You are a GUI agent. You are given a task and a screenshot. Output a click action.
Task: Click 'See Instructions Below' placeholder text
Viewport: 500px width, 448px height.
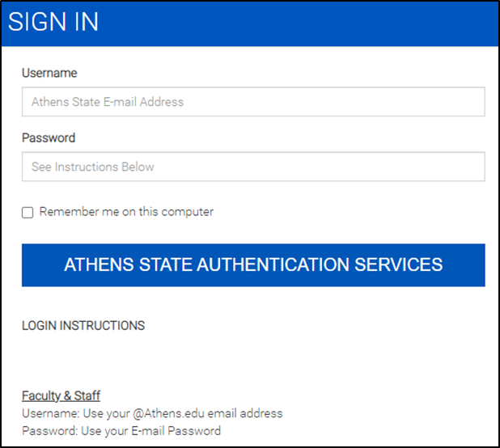(93, 167)
